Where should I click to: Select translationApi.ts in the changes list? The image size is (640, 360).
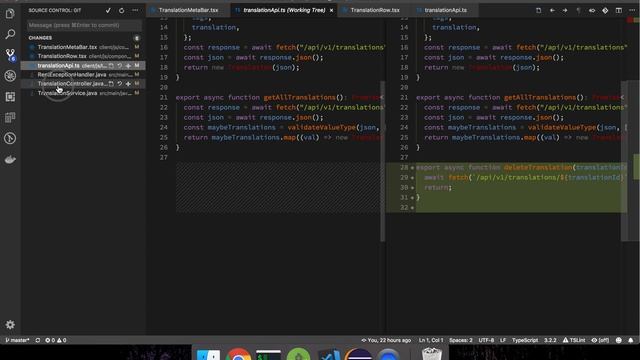click(x=83, y=65)
